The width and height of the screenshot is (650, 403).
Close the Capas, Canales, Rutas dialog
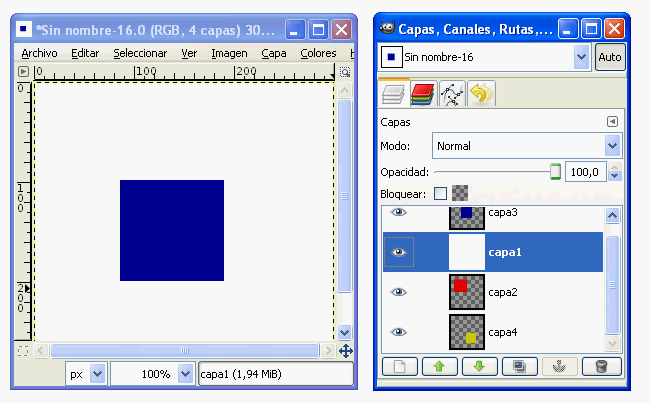pos(615,29)
